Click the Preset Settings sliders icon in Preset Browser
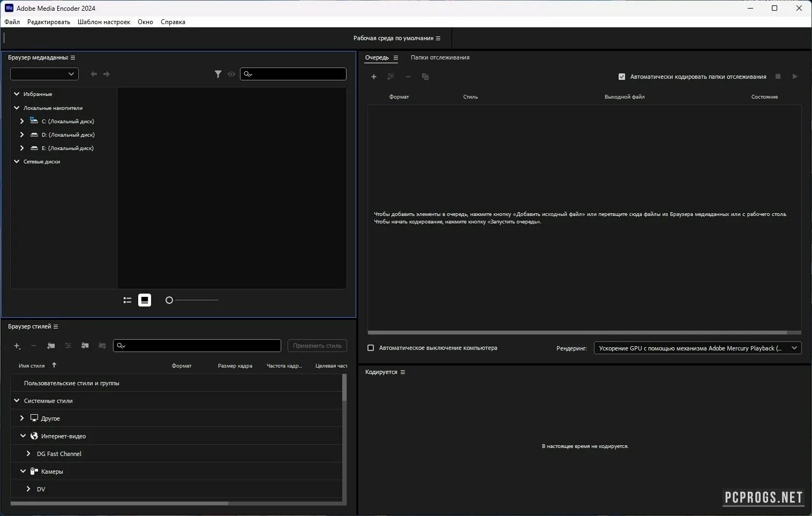812x516 pixels. (68, 346)
